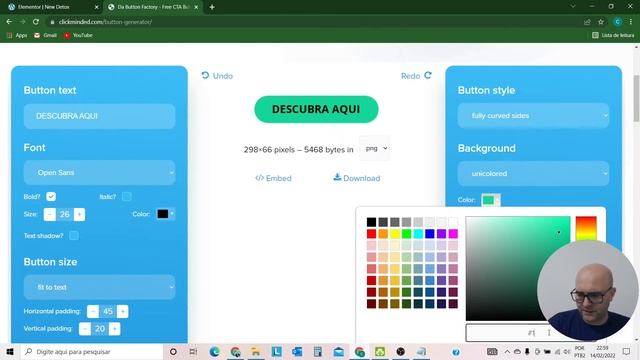Open the png file format dropdown
640x360 pixels.
coord(375,149)
